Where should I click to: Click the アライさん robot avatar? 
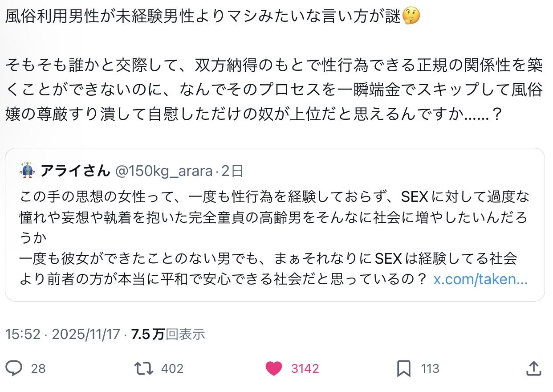(27, 170)
